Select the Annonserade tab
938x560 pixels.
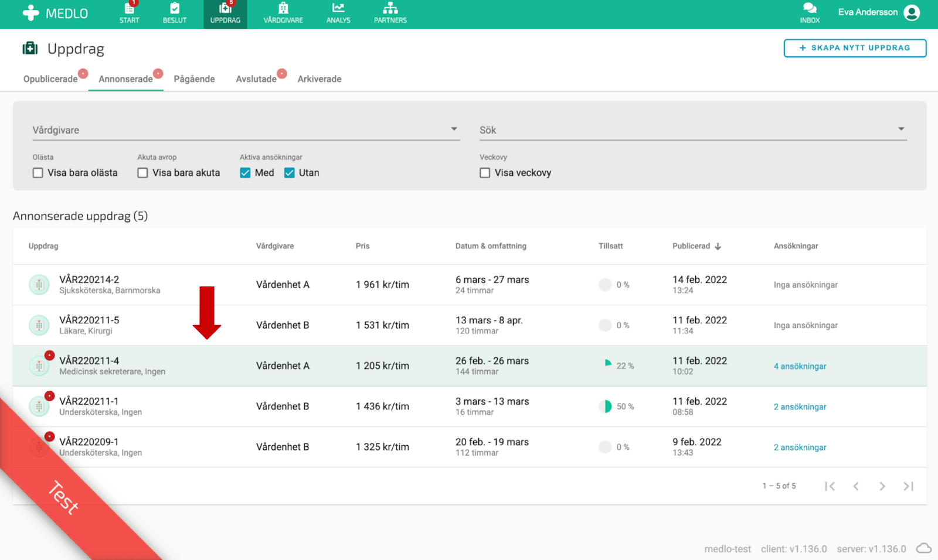pos(125,79)
